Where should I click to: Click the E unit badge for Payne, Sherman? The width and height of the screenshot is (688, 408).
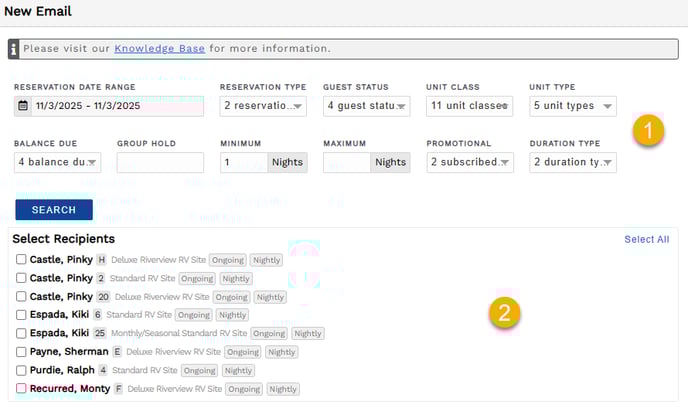pyautogui.click(x=118, y=352)
